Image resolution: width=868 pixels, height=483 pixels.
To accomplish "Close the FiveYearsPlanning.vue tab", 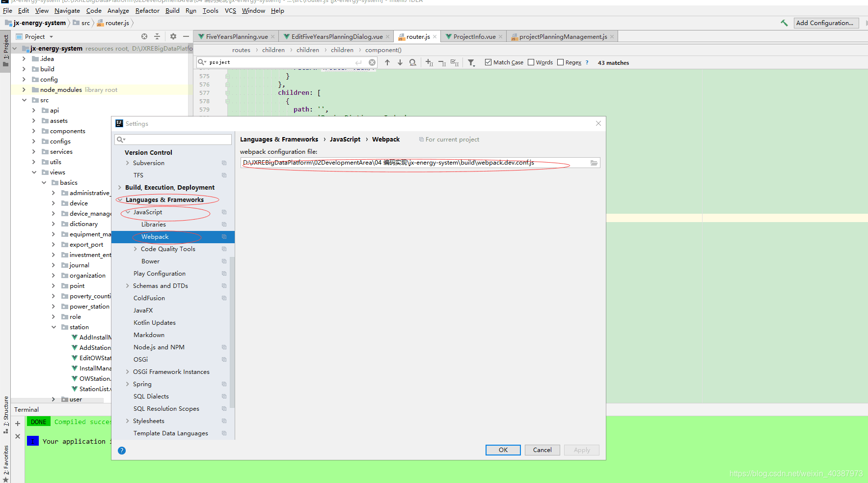I will 273,37.
